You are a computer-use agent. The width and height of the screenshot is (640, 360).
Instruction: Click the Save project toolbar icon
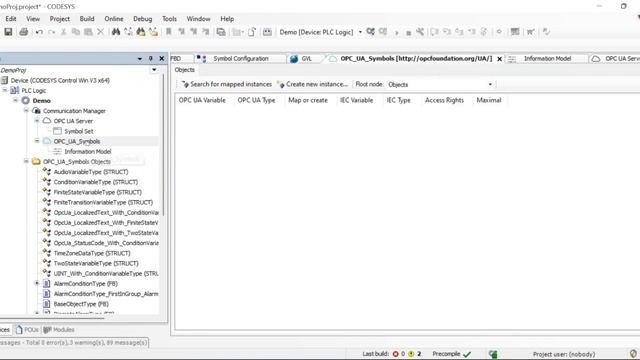click(x=8, y=32)
